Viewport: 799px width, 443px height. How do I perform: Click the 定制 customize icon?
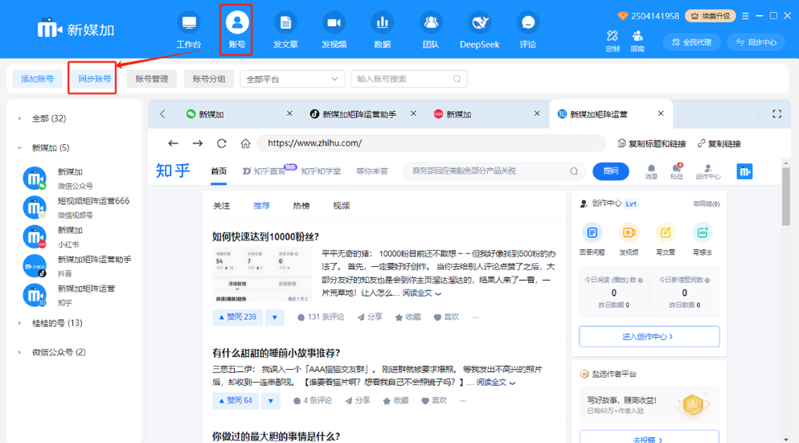[x=612, y=36]
